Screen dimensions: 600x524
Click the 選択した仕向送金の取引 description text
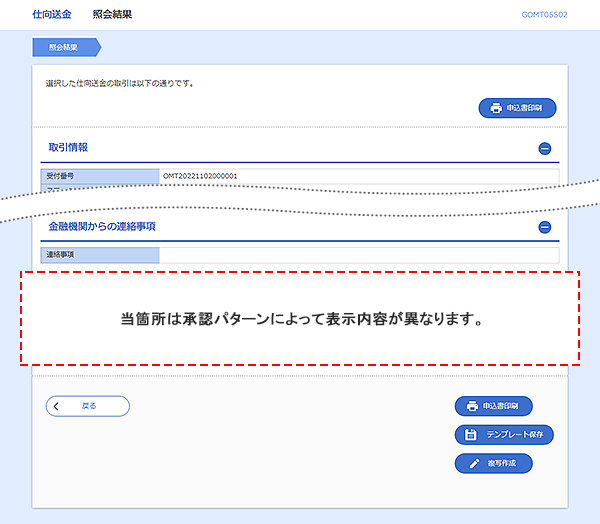coord(119,83)
